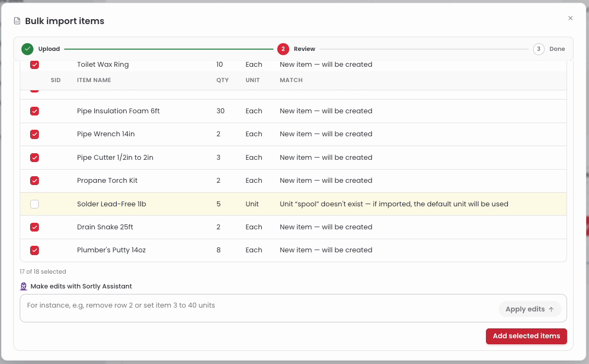Uncheck the Plumber's Putty 14oz checkbox
The height and width of the screenshot is (364, 589).
[x=35, y=250]
